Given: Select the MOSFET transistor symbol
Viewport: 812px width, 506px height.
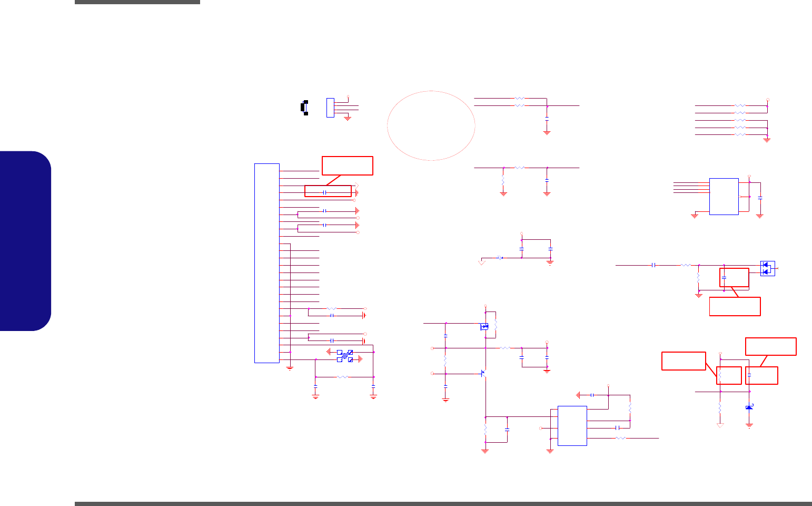Looking at the screenshot, I should [484, 327].
